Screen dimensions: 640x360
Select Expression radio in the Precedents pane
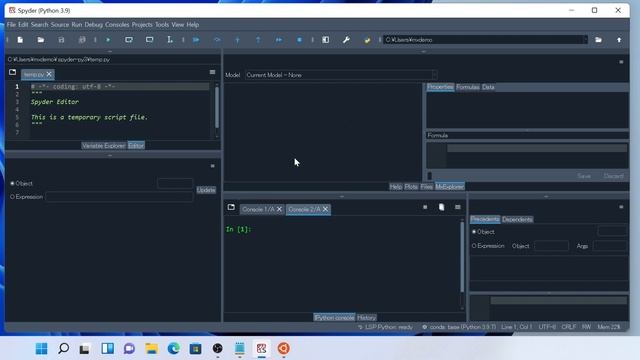474,246
